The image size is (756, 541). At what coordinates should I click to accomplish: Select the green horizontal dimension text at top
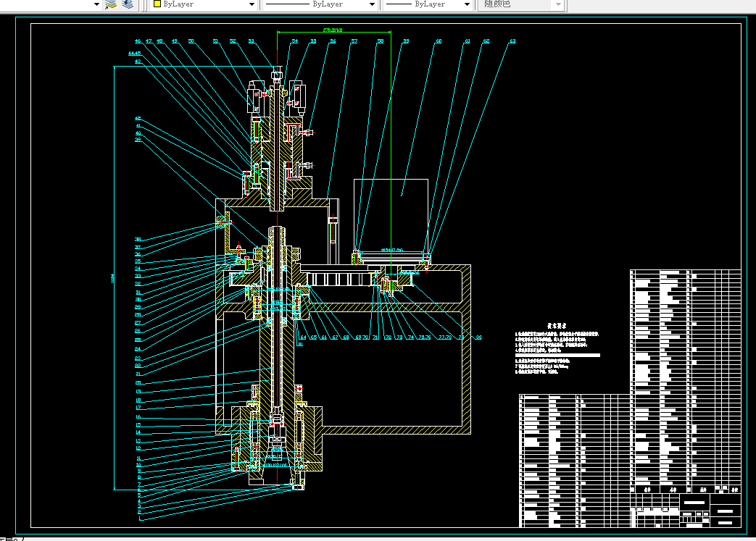pyautogui.click(x=333, y=30)
